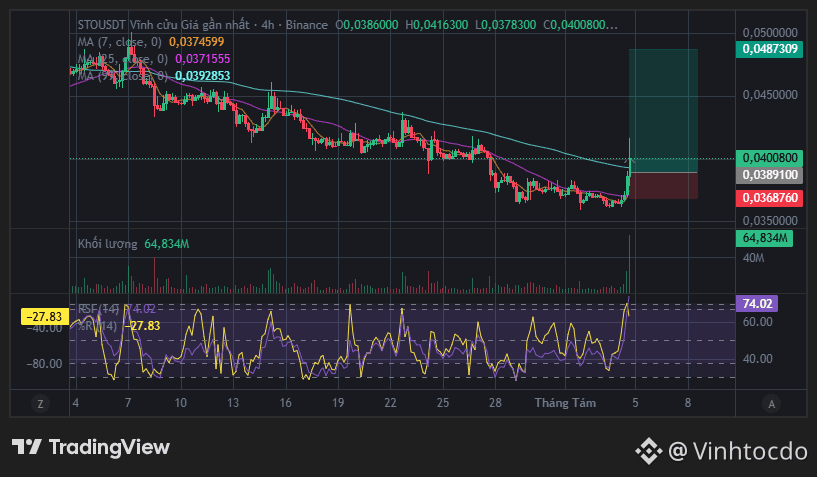
Task: Select the MA (7, close, 0) indicator legend
Action: (119, 42)
